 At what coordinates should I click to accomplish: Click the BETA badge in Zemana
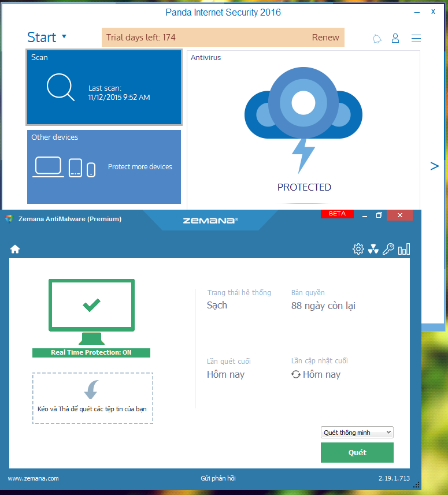[x=337, y=214]
